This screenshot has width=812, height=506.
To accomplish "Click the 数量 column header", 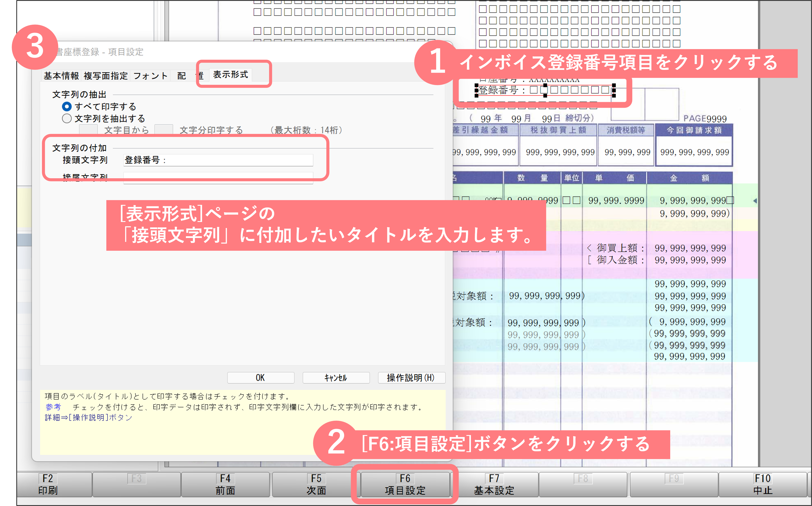I will click(532, 178).
